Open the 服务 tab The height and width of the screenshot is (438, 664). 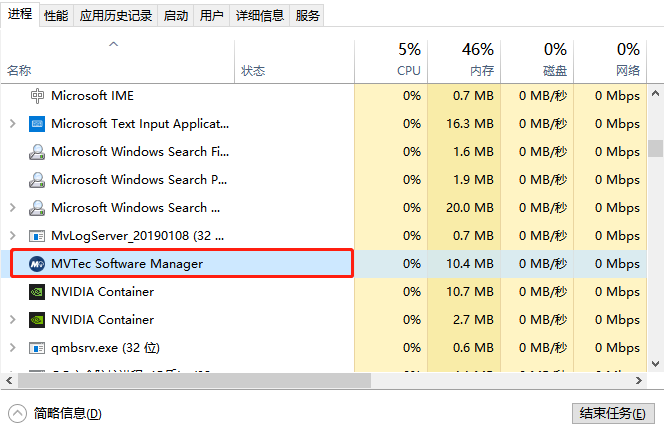pyautogui.click(x=307, y=16)
